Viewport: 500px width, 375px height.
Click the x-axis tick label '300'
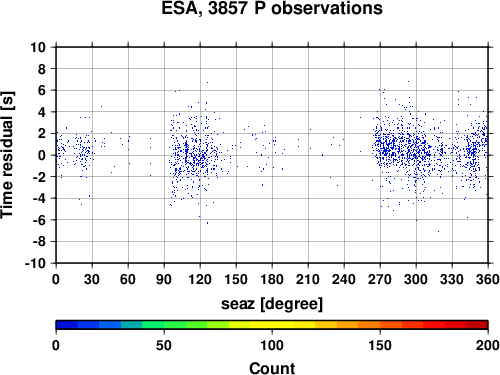click(x=416, y=279)
